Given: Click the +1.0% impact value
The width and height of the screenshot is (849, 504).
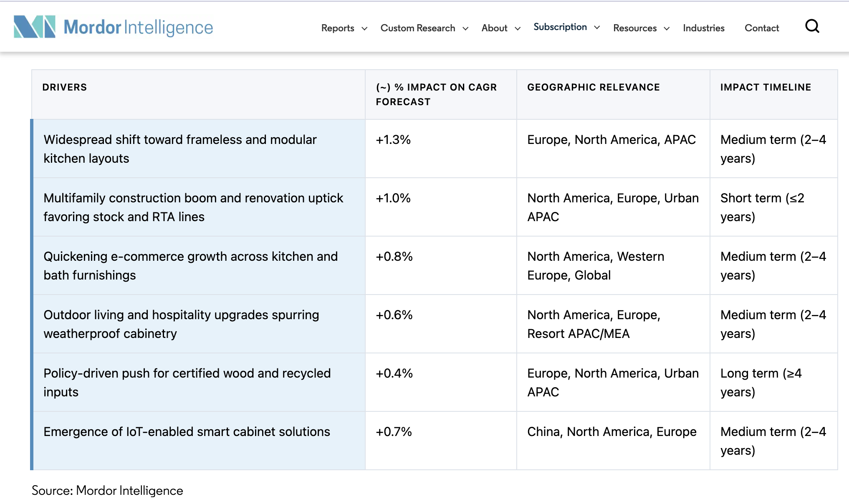Looking at the screenshot, I should pyautogui.click(x=393, y=198).
